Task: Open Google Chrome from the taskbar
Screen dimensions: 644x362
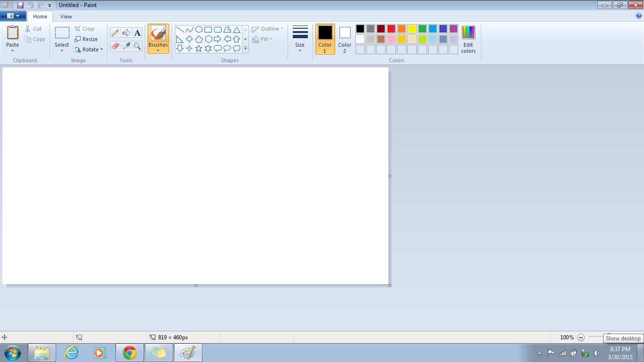Action: [x=130, y=353]
